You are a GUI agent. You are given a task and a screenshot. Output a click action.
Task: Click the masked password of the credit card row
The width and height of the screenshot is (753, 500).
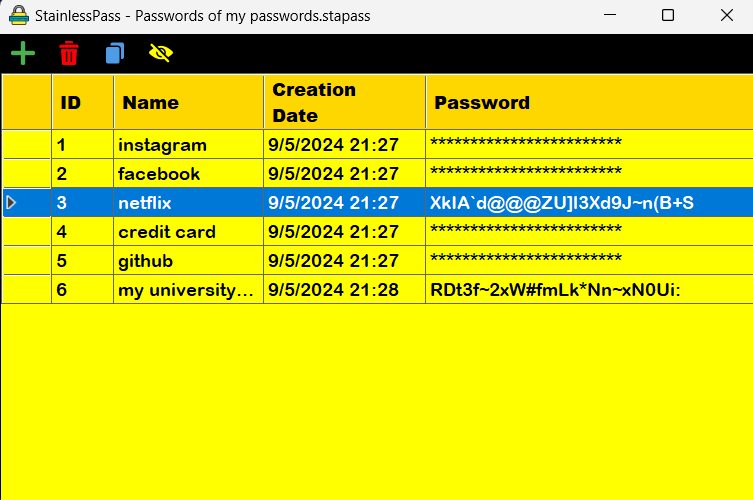click(x=526, y=229)
